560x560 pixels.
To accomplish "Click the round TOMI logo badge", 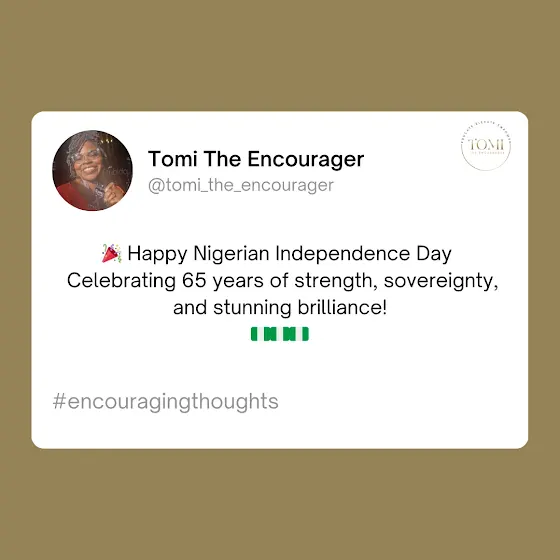I will tap(486, 145).
